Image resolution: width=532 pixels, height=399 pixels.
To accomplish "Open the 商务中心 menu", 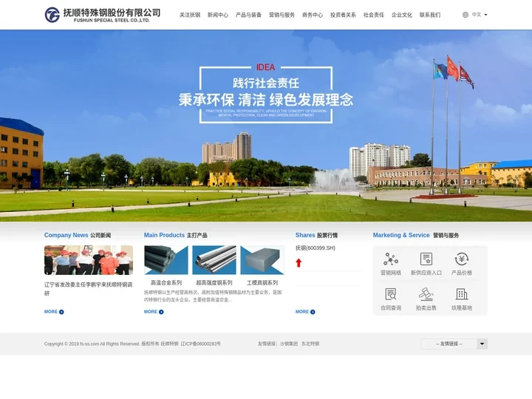I will 313,15.
